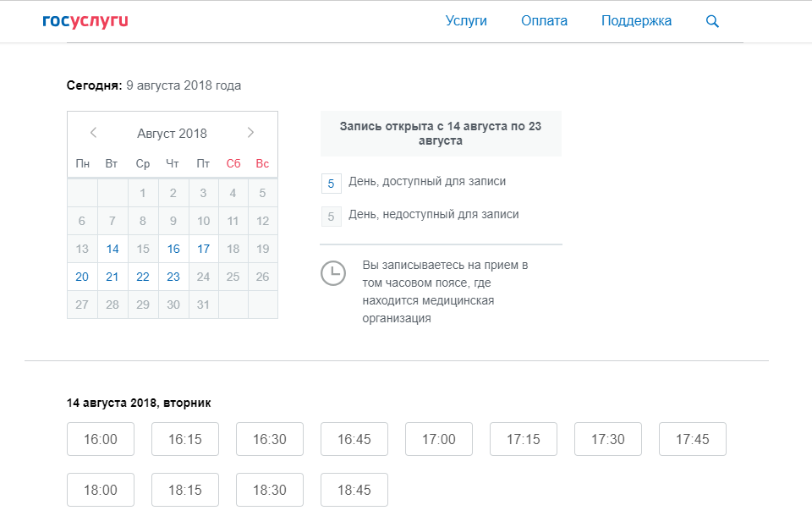This screenshot has height=527, width=812.
Task: Select August 23 in the calendar
Action: tap(173, 277)
